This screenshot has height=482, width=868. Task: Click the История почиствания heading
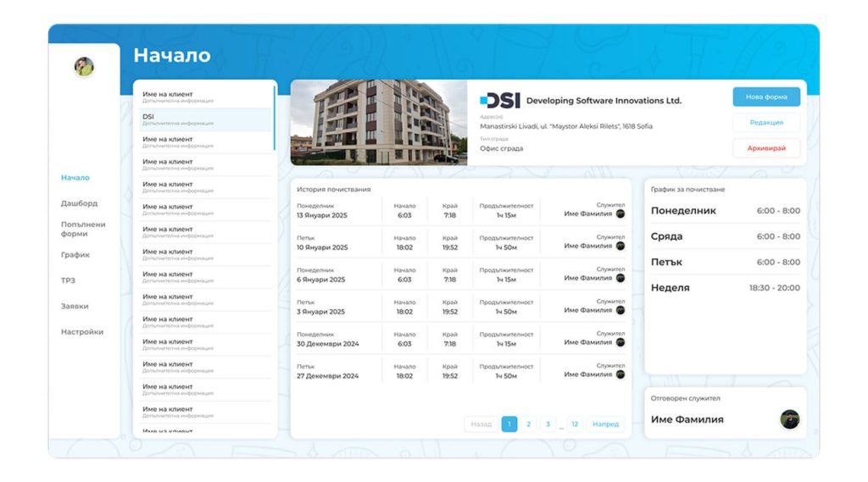[x=334, y=189]
